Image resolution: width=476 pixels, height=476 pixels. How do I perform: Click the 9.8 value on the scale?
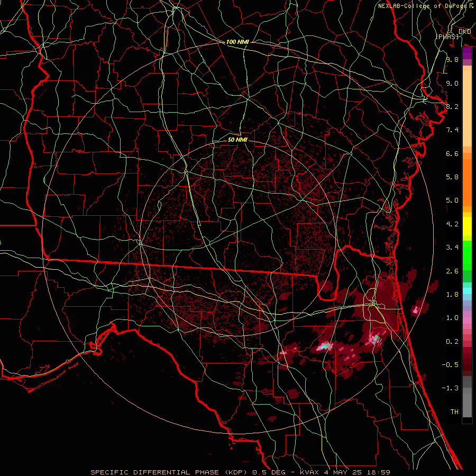coord(452,59)
